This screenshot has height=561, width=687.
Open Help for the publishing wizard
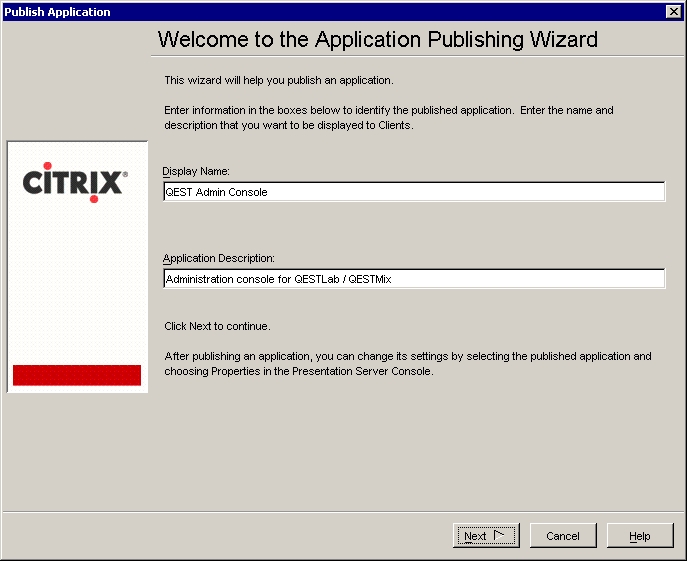click(x=640, y=536)
